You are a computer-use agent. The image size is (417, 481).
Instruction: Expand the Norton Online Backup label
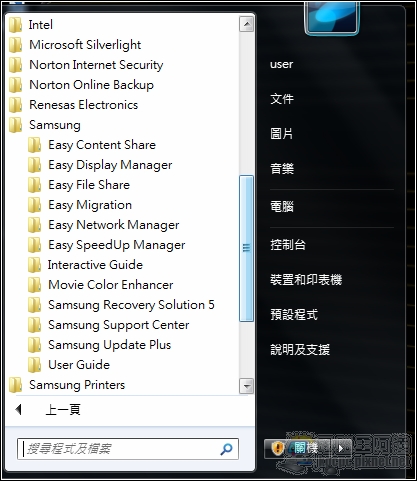tap(92, 85)
